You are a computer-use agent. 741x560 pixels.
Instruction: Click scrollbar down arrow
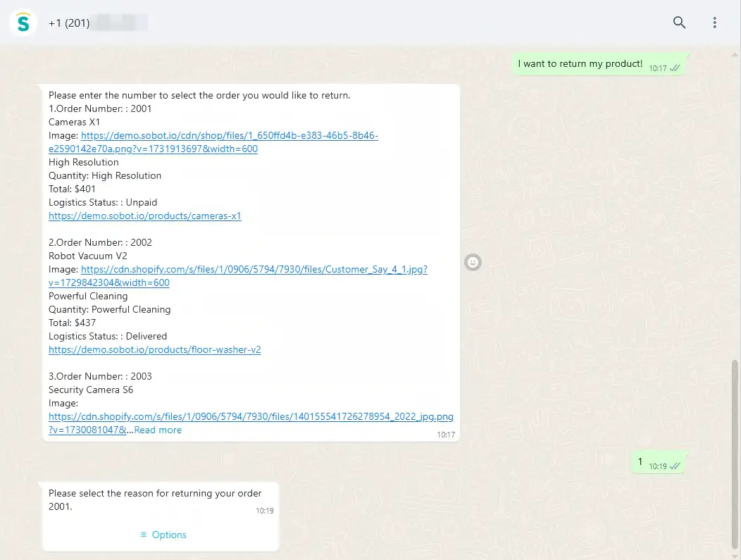coord(735,556)
